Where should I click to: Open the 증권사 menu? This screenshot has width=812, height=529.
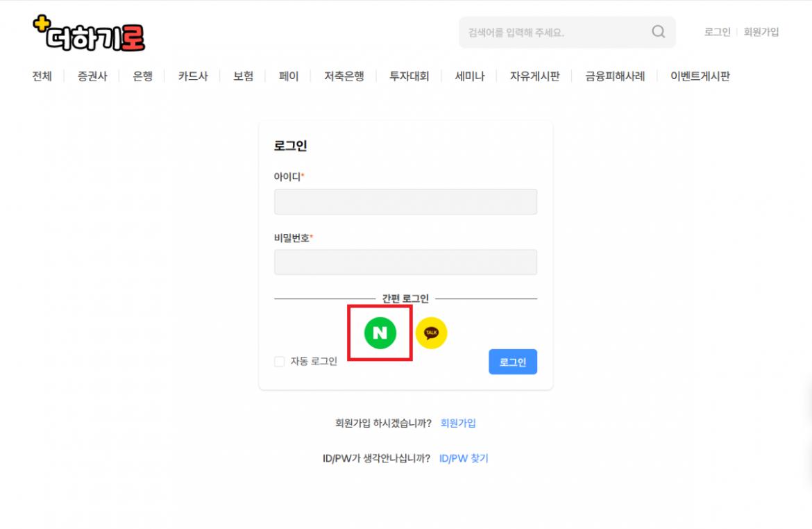(x=92, y=76)
